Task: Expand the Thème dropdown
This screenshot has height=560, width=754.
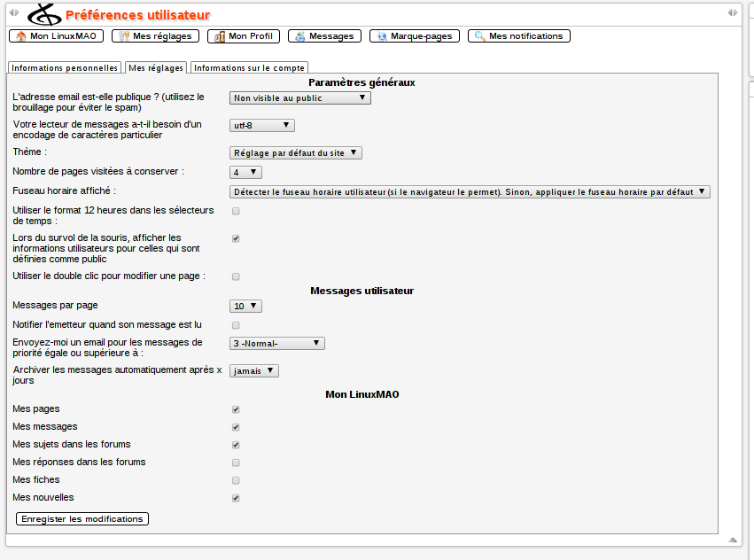Action: click(295, 153)
